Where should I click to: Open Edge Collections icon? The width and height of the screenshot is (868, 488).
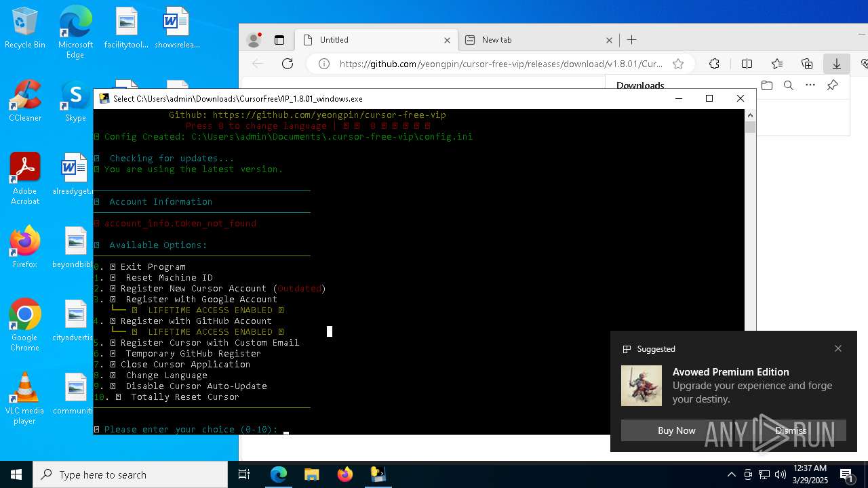pos(807,64)
